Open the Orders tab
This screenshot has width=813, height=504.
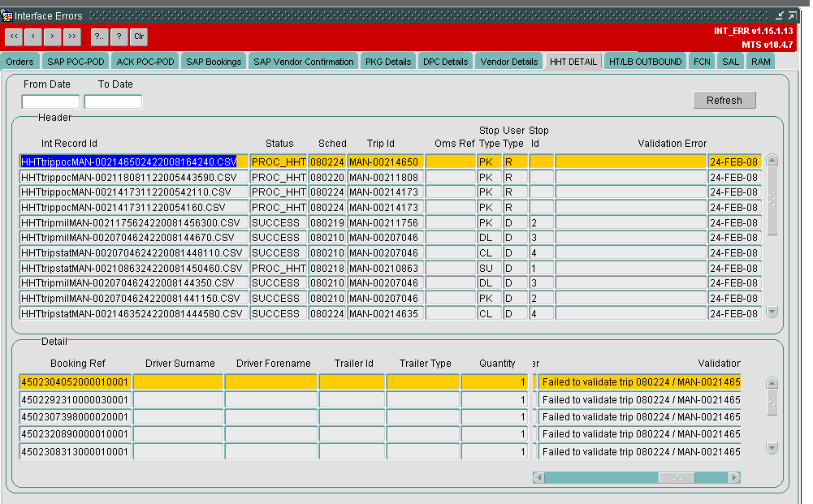pyautogui.click(x=19, y=62)
